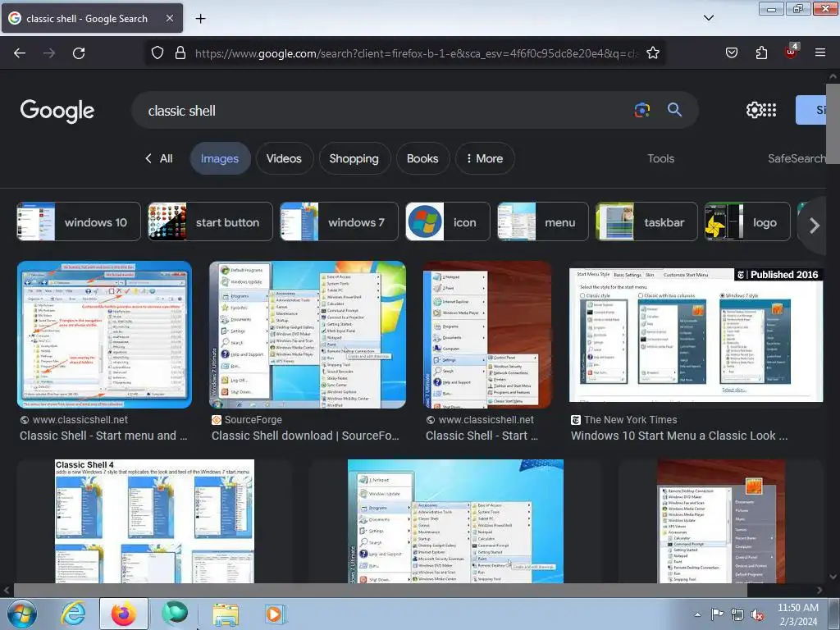Screen dimensions: 840x630
Task: Launch Internet Explorer from the taskbar
Action: [73, 614]
